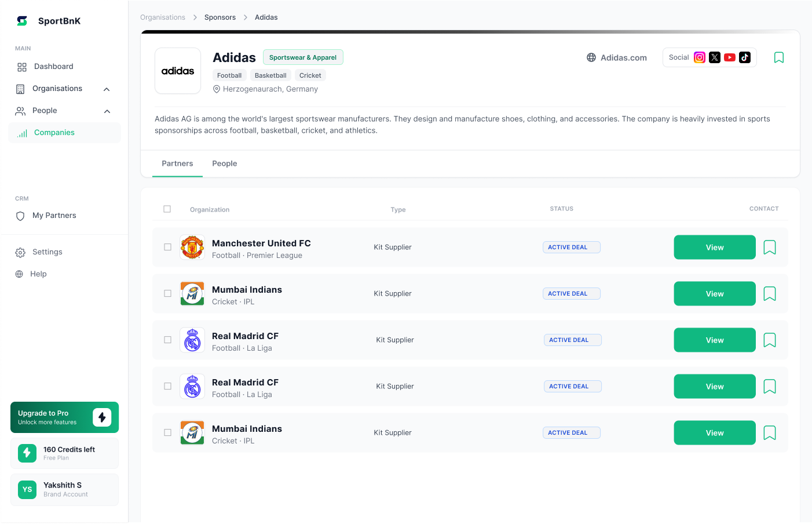Click Manchester United's ACTIVE DEAL status badge
Viewport: 812px width, 524px height.
571,248
